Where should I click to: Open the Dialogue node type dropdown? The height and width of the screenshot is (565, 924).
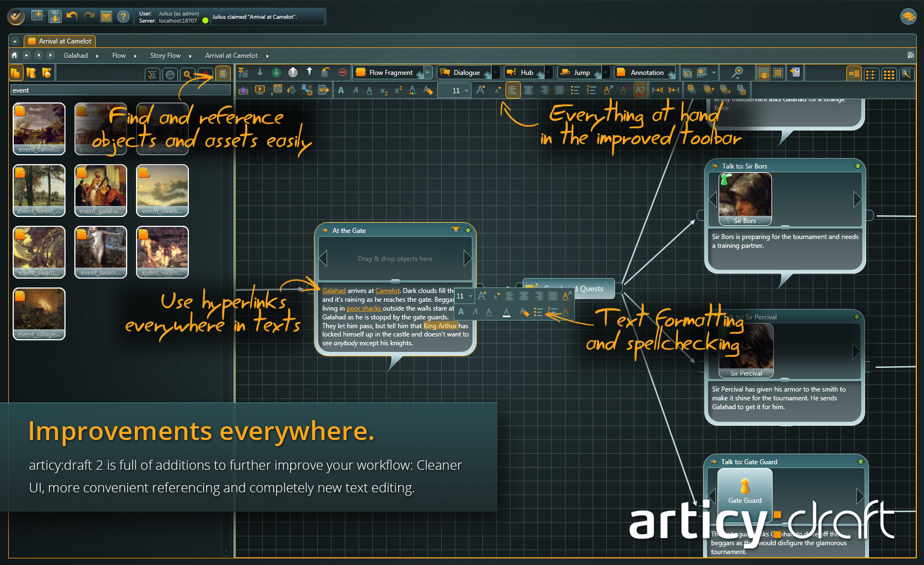(495, 72)
